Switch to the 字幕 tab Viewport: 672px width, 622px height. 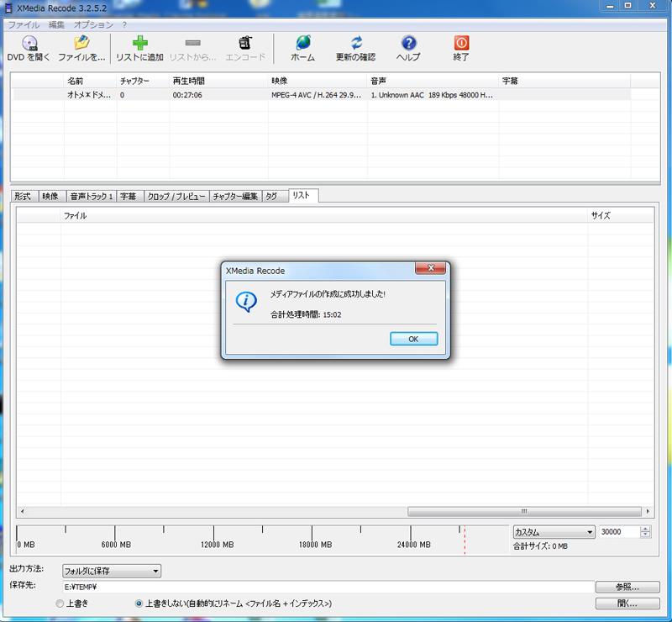(x=129, y=196)
